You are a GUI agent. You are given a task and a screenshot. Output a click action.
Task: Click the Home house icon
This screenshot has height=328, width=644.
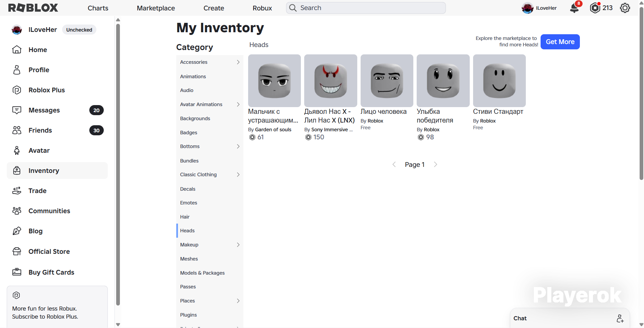(17, 50)
